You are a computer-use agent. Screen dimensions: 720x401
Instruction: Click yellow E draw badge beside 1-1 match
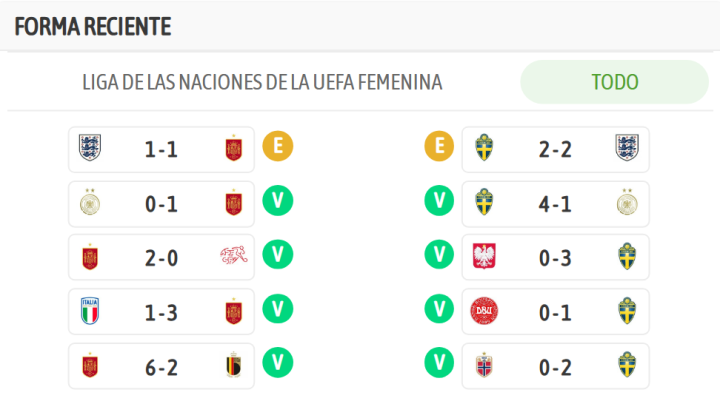coord(277,147)
